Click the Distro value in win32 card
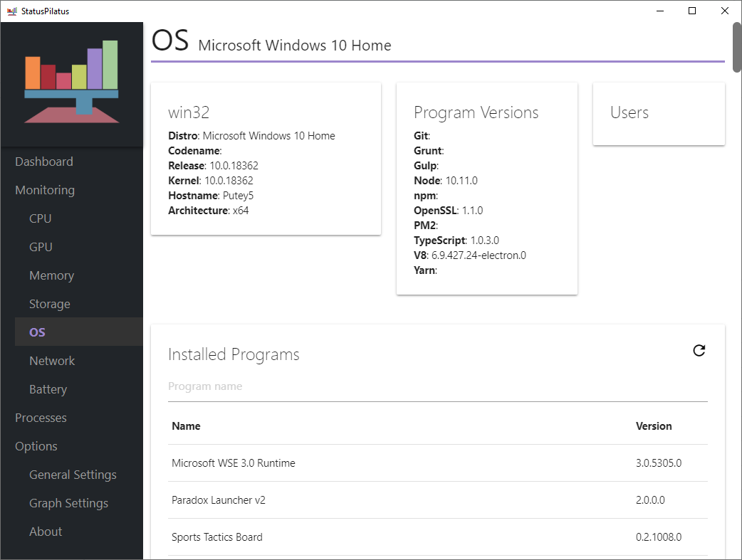The height and width of the screenshot is (560, 742). click(x=268, y=136)
